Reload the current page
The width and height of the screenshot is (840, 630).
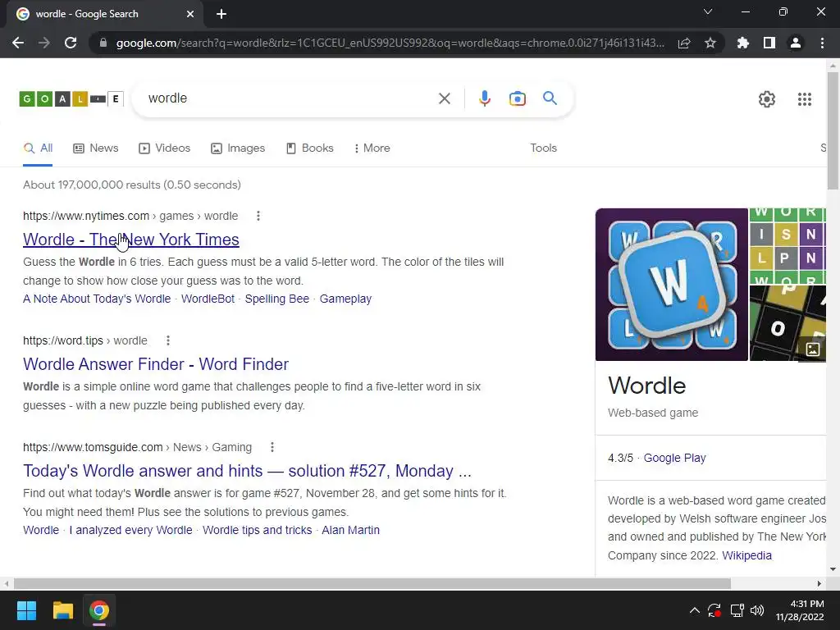71,43
